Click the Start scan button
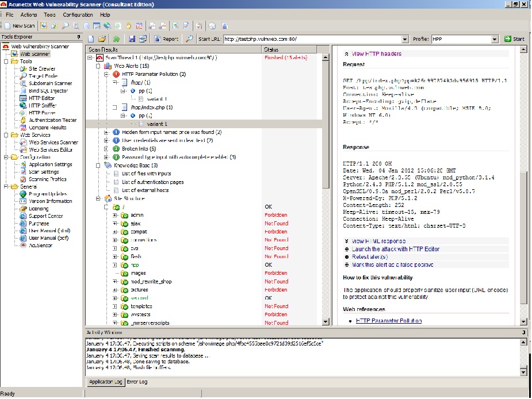This screenshot has width=532, height=399. (x=514, y=39)
